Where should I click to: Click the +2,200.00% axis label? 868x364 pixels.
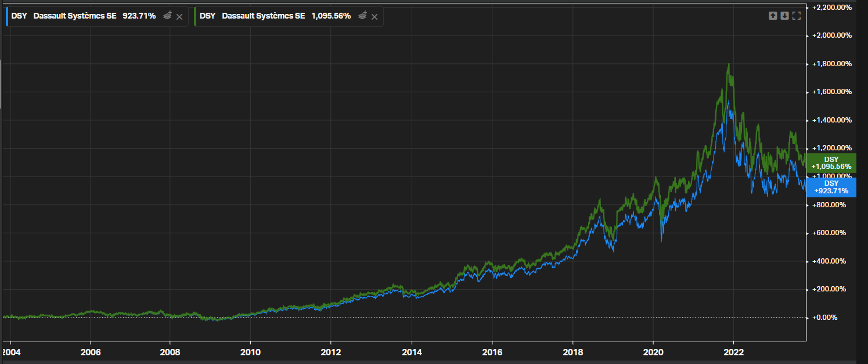coord(832,8)
